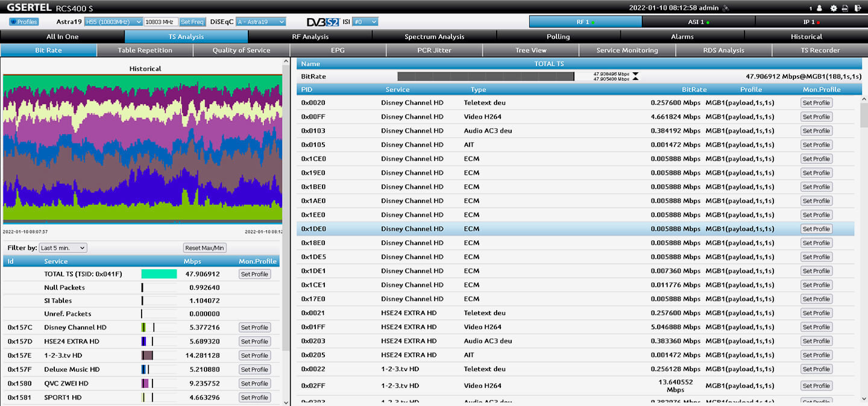Set Profile for QVC ZWEI HD service

(254, 384)
